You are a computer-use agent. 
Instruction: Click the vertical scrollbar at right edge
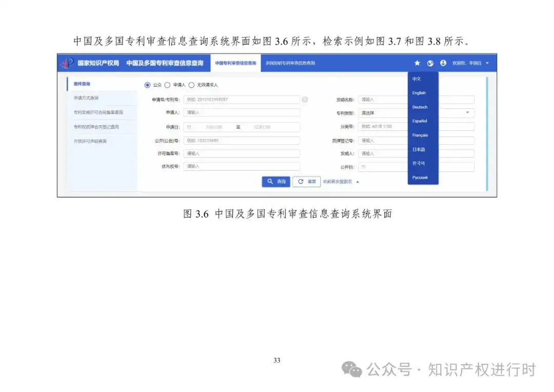487,134
